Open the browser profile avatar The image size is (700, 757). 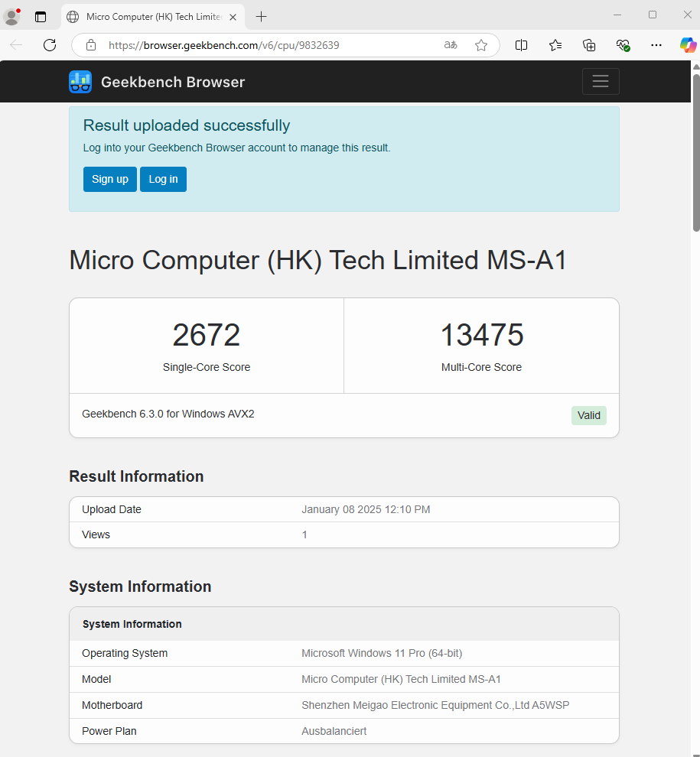coord(11,16)
